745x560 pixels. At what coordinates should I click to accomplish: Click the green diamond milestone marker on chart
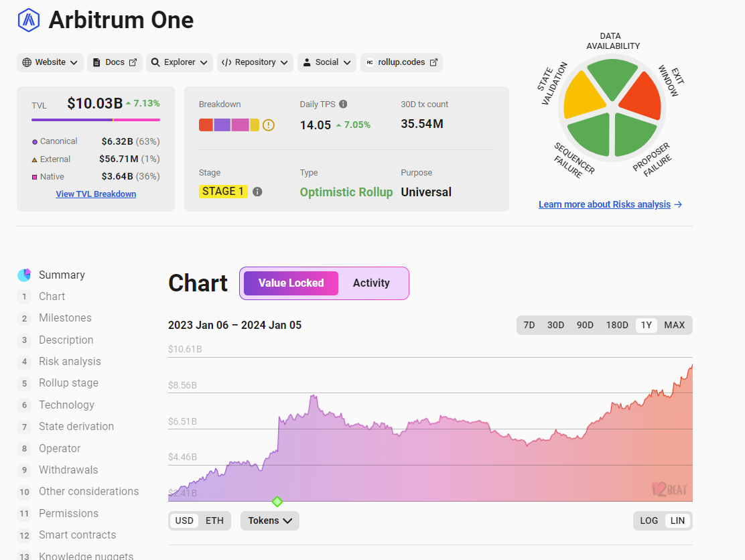pyautogui.click(x=277, y=502)
